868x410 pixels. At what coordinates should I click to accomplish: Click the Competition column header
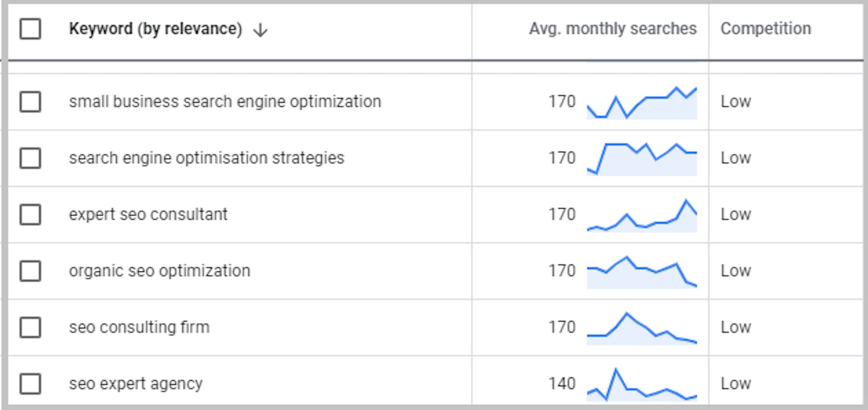pyautogui.click(x=765, y=29)
